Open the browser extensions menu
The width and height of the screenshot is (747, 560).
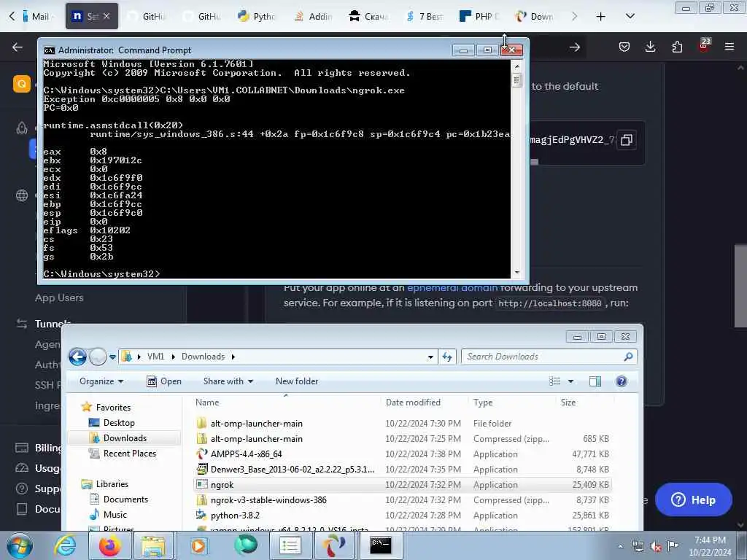coord(677,47)
